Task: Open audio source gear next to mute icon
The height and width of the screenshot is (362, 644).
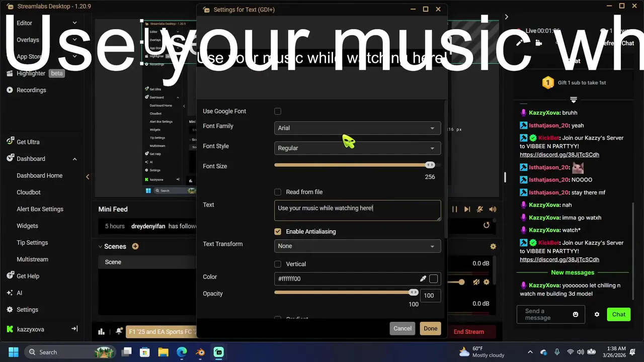Action: click(487, 282)
